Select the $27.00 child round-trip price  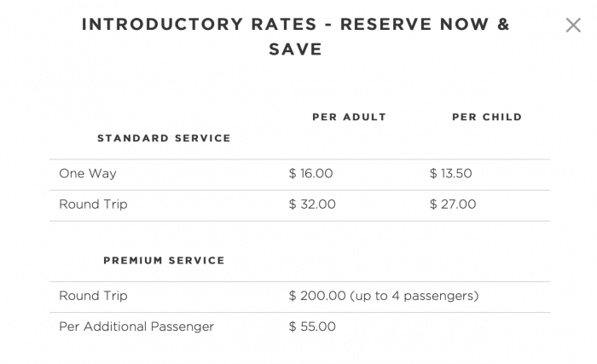pyautogui.click(x=453, y=205)
